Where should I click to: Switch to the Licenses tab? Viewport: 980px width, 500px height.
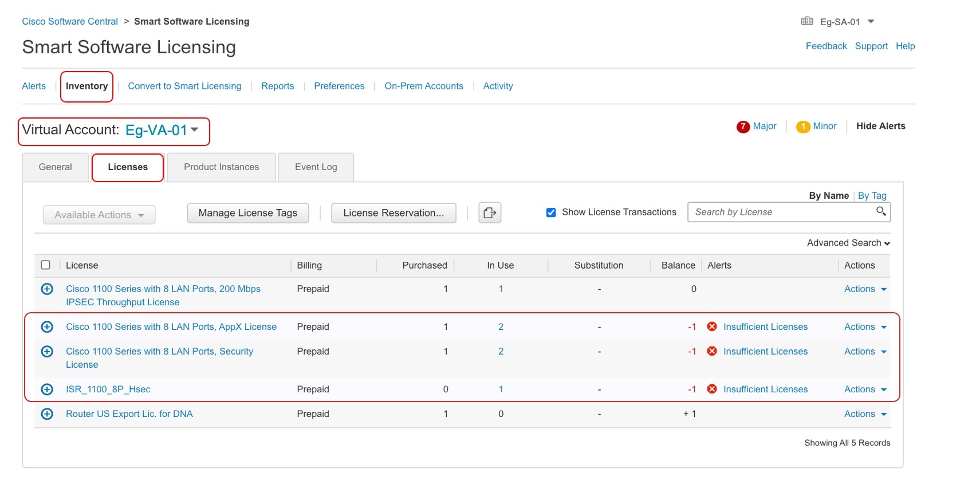pyautogui.click(x=128, y=167)
